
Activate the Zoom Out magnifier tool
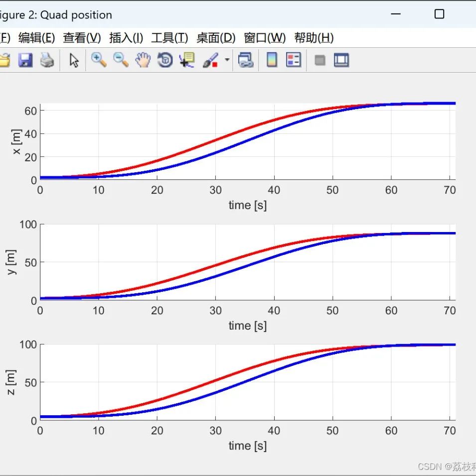(121, 60)
